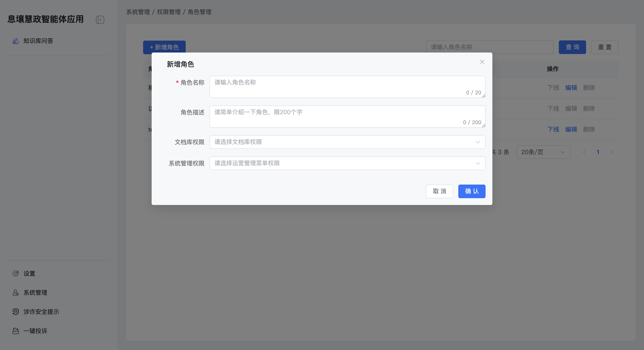
Task: Click the 一键投诉 icon
Action: (x=16, y=331)
